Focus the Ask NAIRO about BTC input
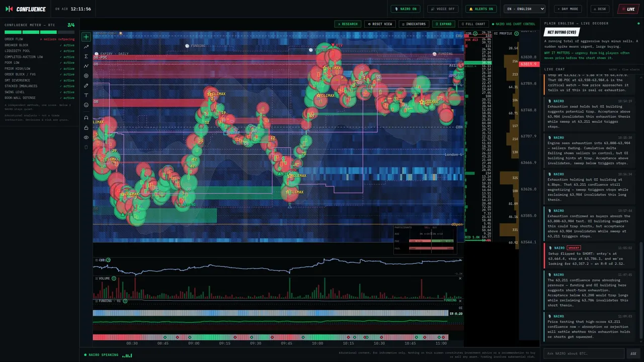Screen dimensions: 644x362 (x=584, y=353)
